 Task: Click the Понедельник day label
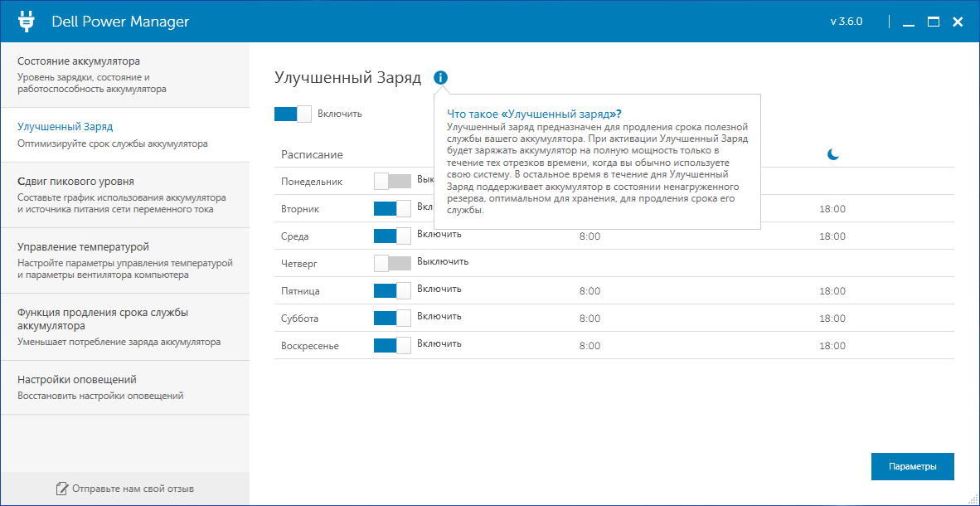(312, 182)
